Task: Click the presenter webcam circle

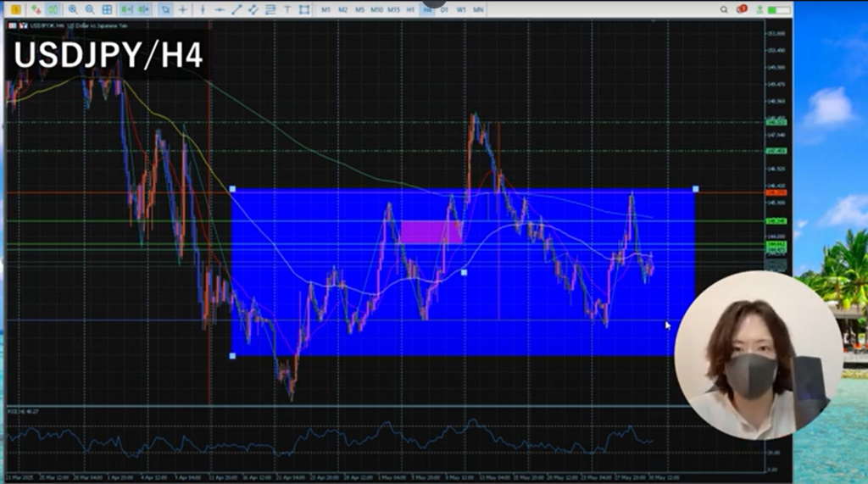Action: 759,354
